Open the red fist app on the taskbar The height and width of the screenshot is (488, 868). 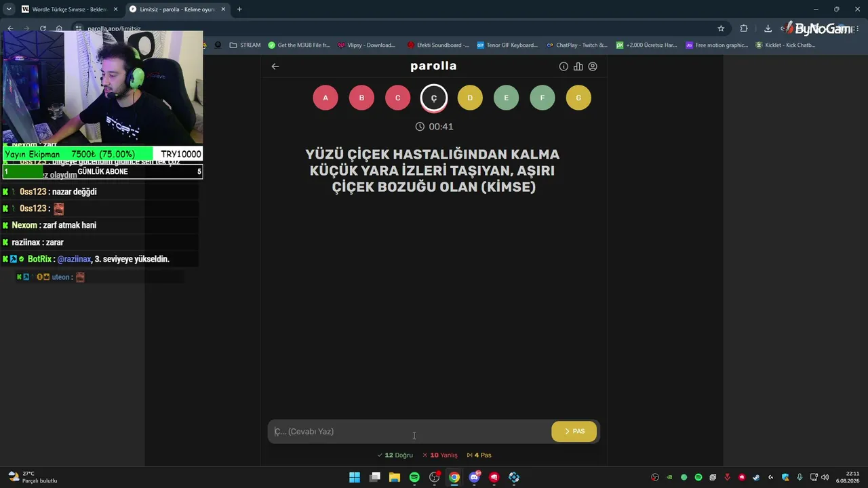pyautogui.click(x=494, y=477)
